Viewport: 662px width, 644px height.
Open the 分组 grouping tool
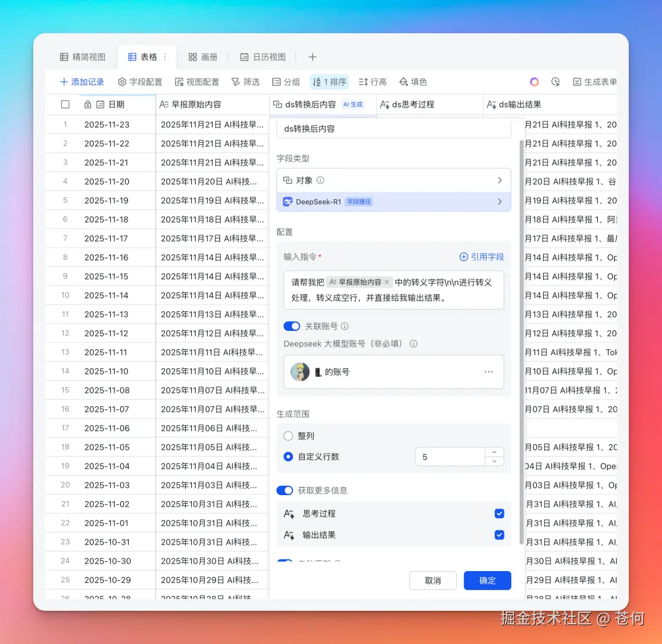[x=286, y=81]
